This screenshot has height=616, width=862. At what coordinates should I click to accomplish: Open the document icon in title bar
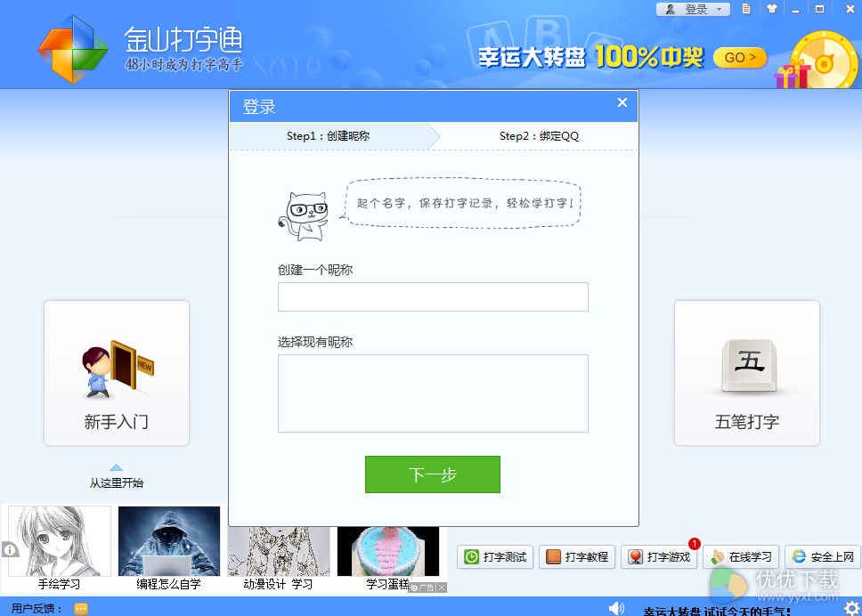[x=746, y=9]
